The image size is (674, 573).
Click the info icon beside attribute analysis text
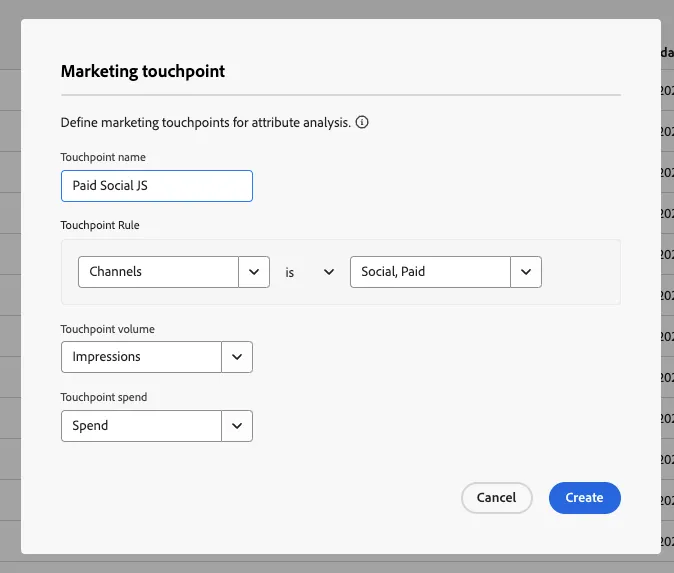click(x=362, y=123)
